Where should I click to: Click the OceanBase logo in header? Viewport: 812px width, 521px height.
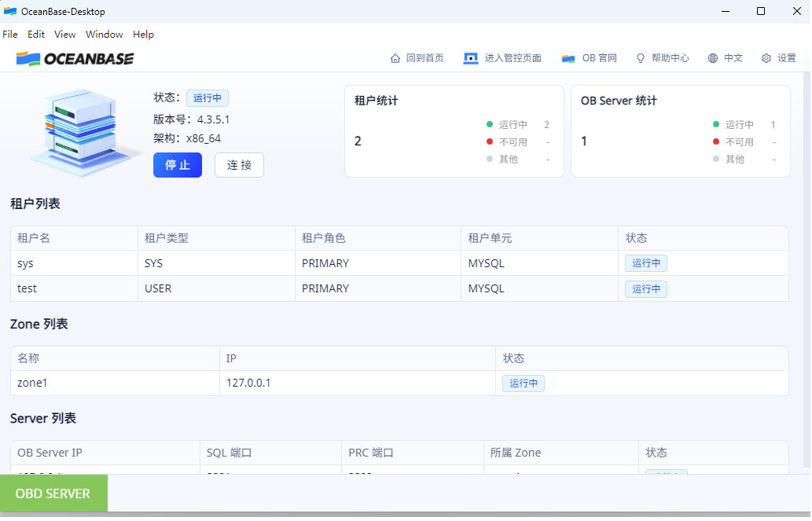tap(75, 58)
